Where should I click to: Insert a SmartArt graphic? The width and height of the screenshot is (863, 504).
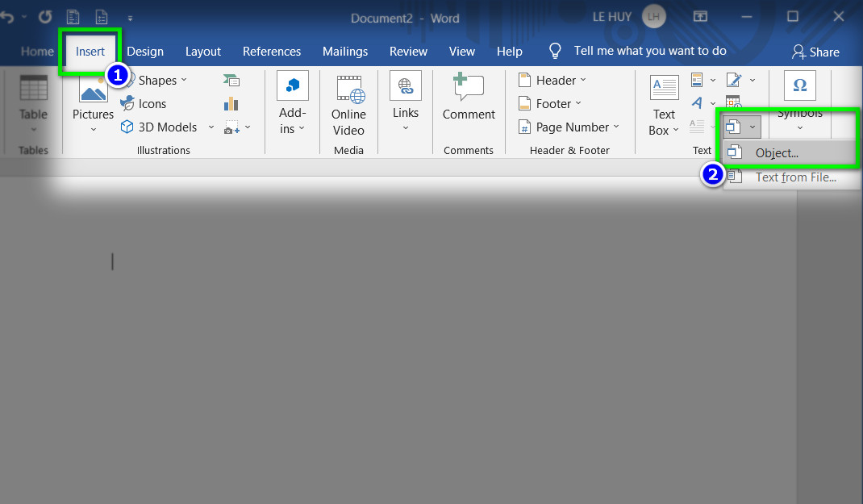pyautogui.click(x=231, y=80)
